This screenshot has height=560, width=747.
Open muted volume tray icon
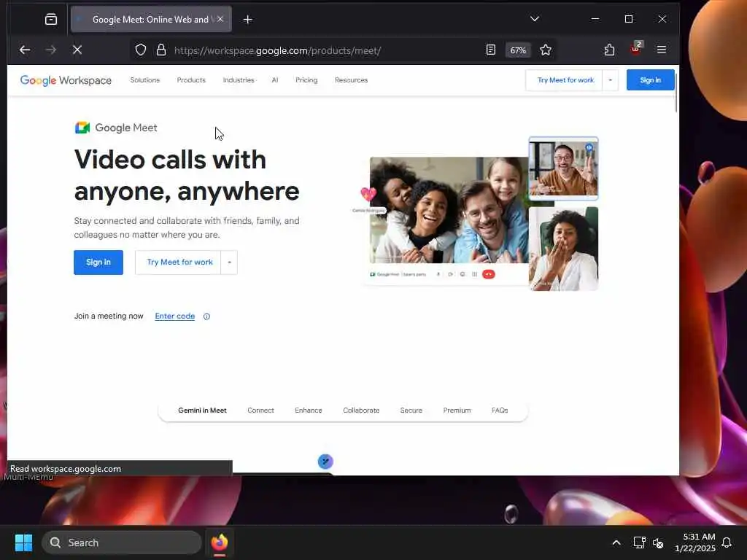click(659, 542)
